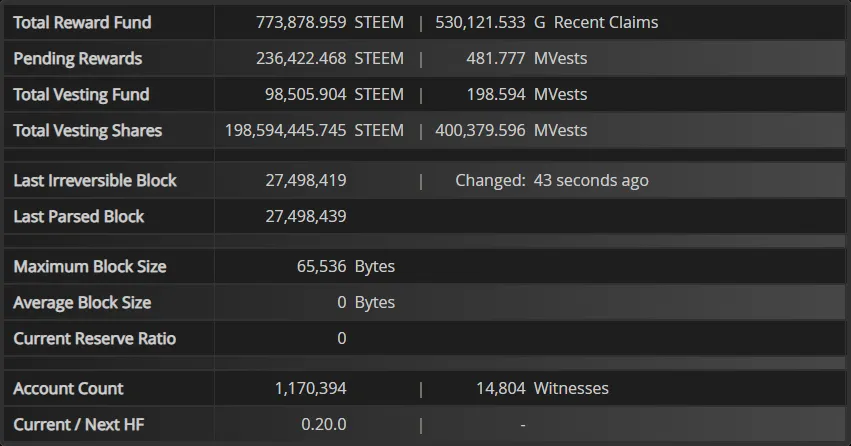Click STEEM unit in Total Reward Fund row
The width and height of the screenshot is (851, 446).
point(379,22)
